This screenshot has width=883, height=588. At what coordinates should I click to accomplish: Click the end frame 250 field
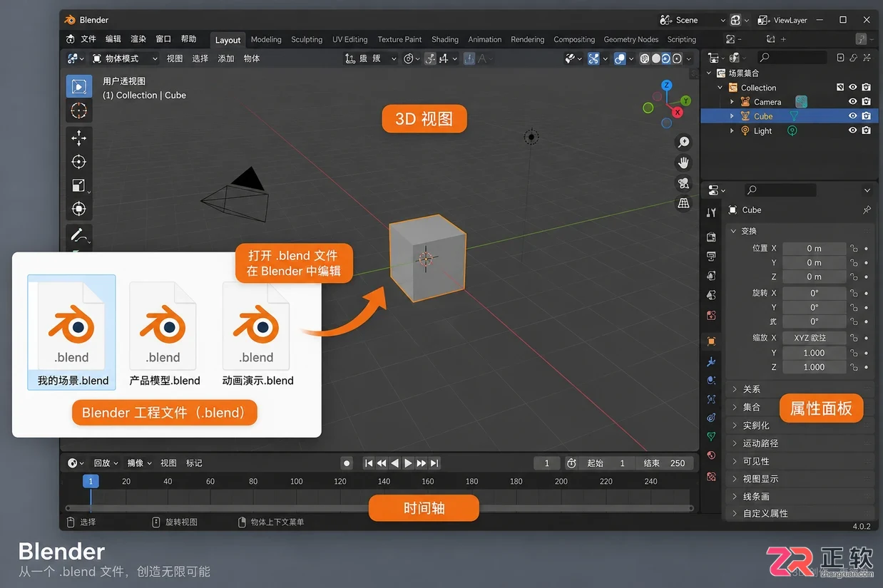(664, 463)
